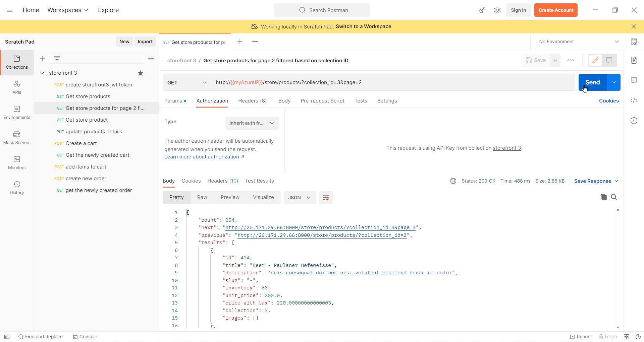Open the help icon in status bar
Viewport: 644px width, 342px height.
(x=638, y=337)
